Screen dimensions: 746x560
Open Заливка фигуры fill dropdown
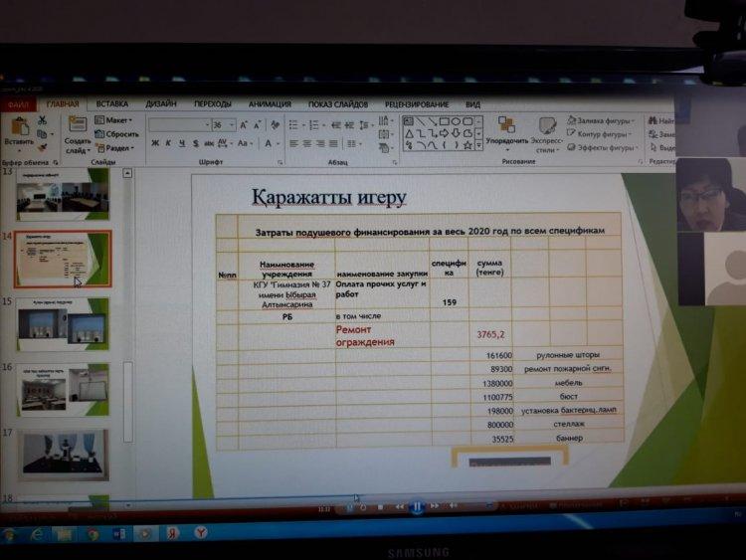point(601,120)
